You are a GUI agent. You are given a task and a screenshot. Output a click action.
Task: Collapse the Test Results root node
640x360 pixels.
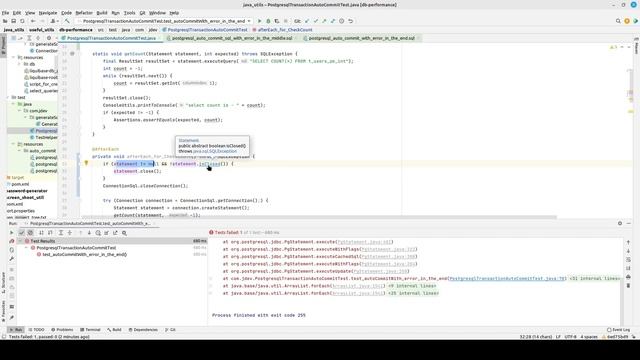point(20,241)
